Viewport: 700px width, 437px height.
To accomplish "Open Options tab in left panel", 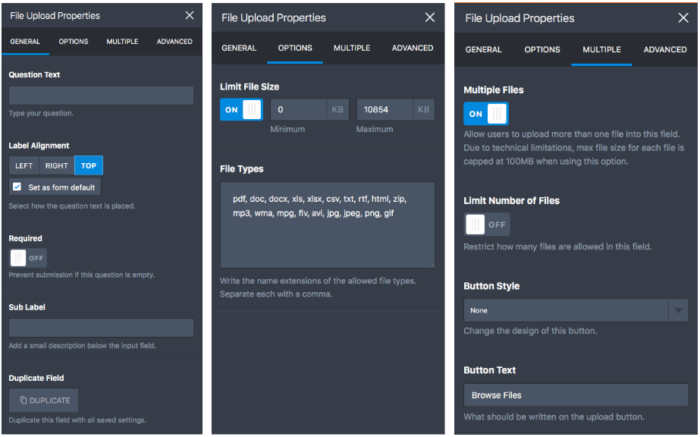I will (73, 42).
